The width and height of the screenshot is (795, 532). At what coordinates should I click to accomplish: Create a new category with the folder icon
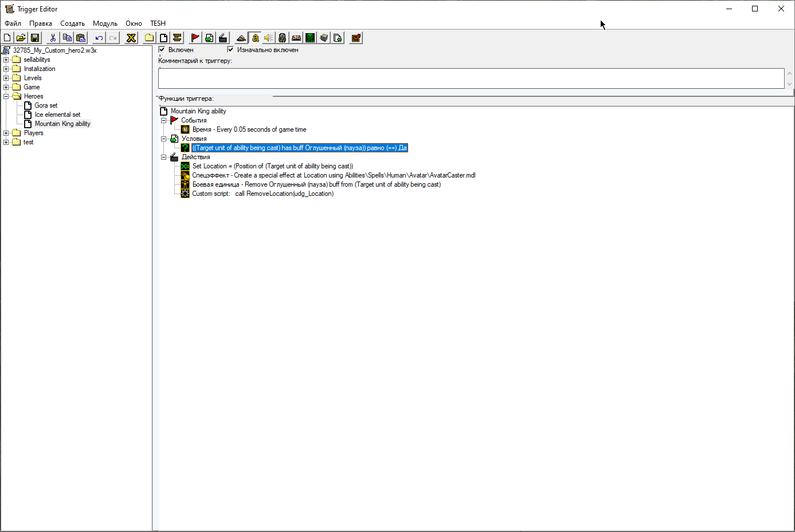tap(150, 38)
